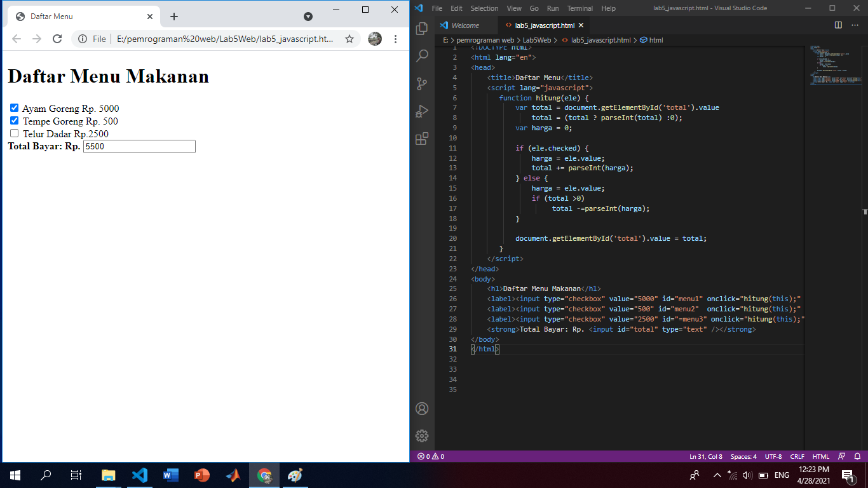Click UTF-8 encoding in the status bar

point(773,456)
